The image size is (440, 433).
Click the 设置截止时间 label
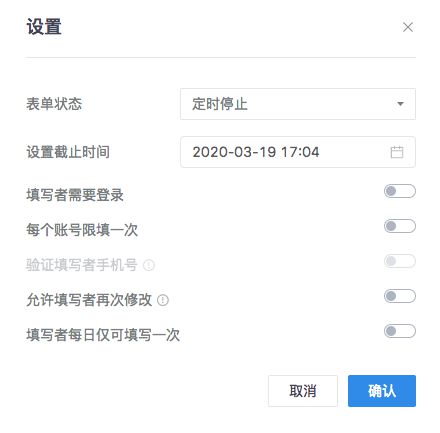[68, 152]
